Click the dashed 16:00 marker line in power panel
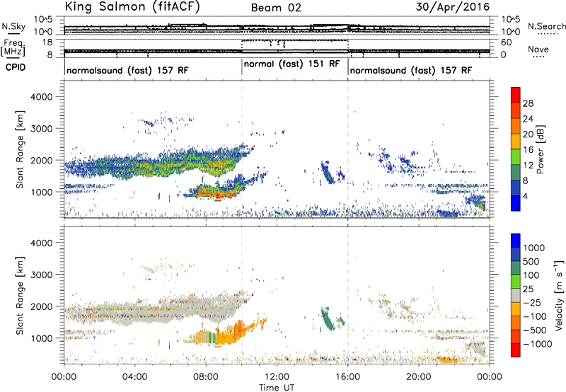The width and height of the screenshot is (566, 392). 348,149
